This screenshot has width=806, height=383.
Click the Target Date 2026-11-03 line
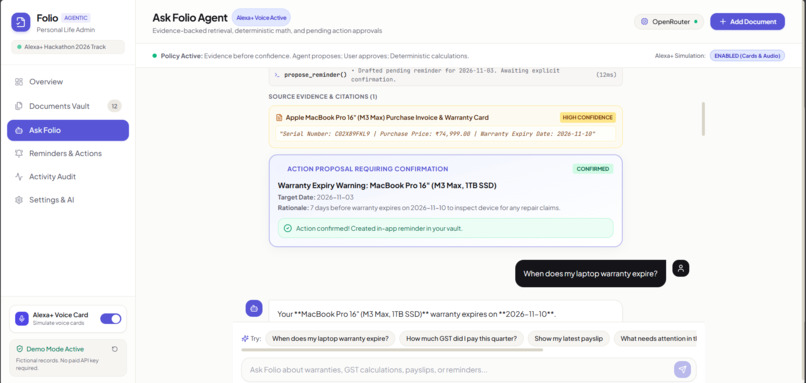point(316,197)
